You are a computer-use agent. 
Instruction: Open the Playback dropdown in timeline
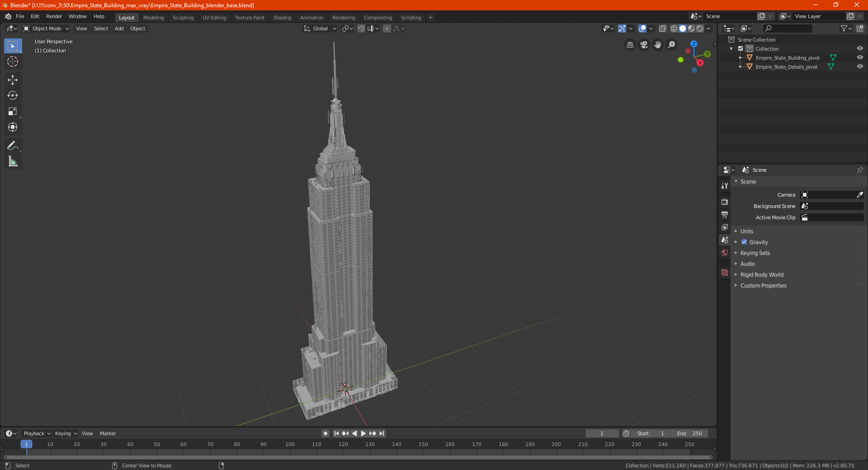37,433
